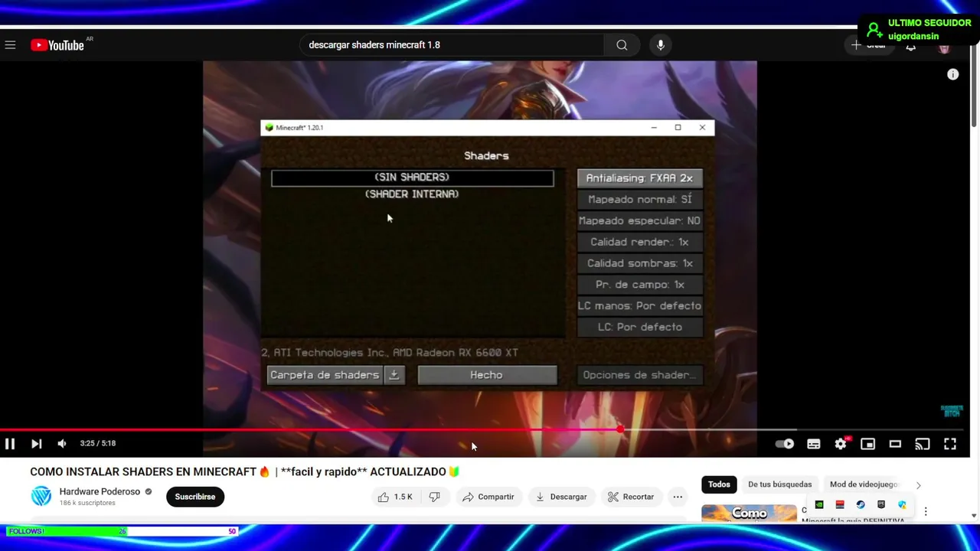
Task: Open the Hardware Poderoso channel name link
Action: click(100, 491)
